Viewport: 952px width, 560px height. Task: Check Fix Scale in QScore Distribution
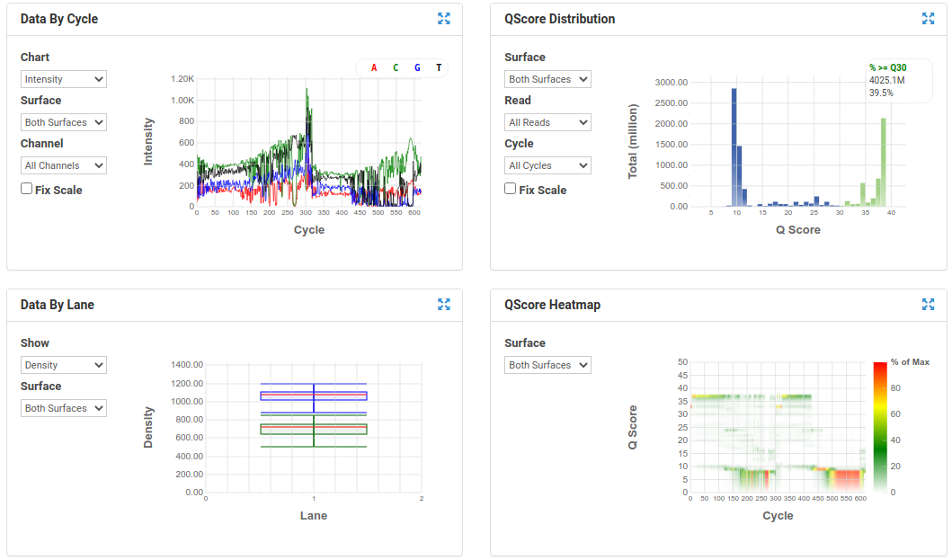511,189
